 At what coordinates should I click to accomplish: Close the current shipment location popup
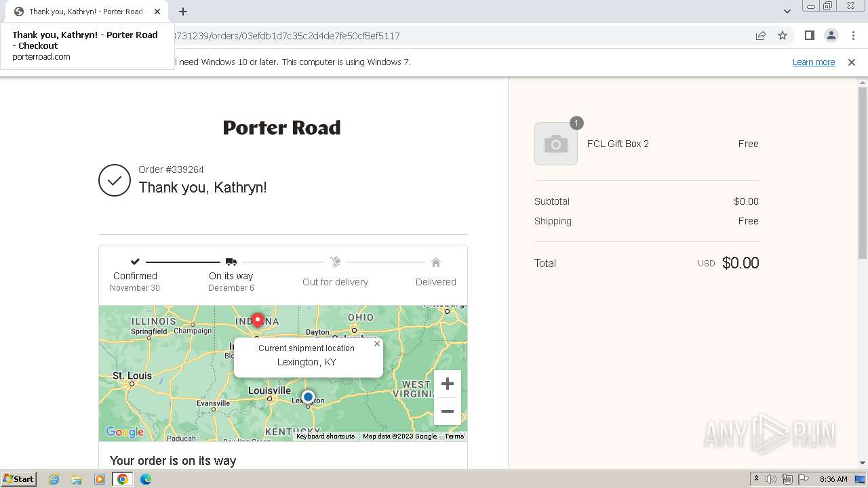click(377, 344)
